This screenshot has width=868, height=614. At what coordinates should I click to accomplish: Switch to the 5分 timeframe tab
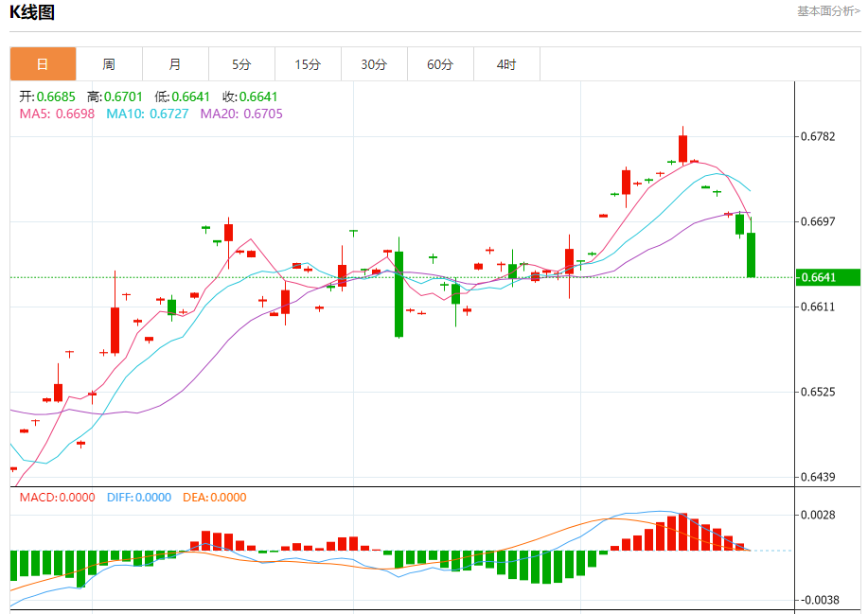click(x=242, y=64)
